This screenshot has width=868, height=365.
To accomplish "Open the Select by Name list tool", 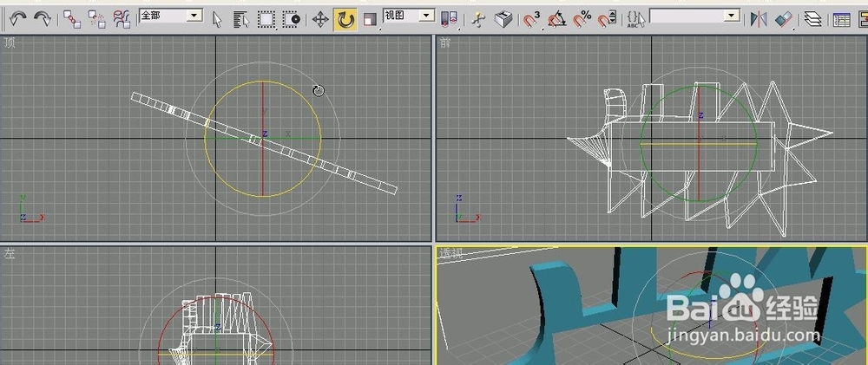I will (x=241, y=20).
